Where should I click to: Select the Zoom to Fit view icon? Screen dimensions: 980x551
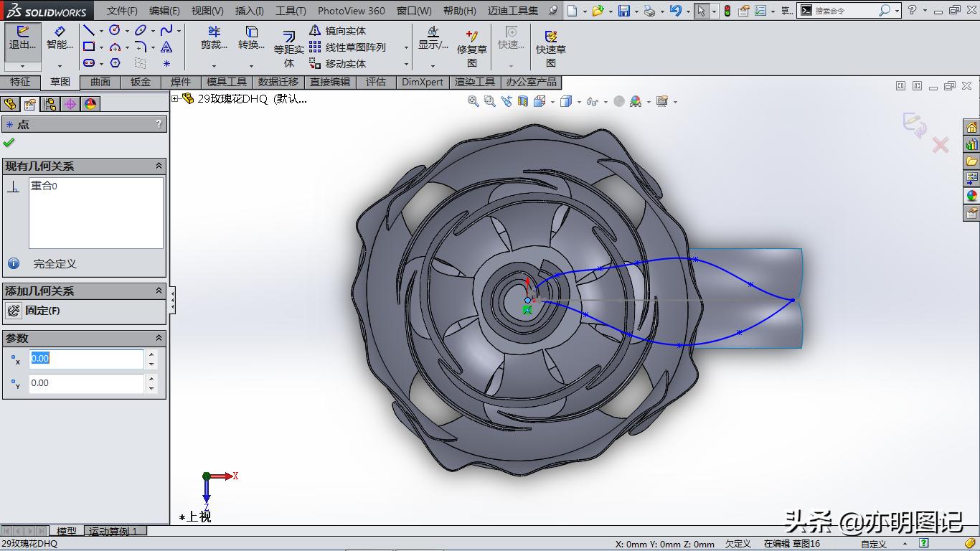coord(473,101)
